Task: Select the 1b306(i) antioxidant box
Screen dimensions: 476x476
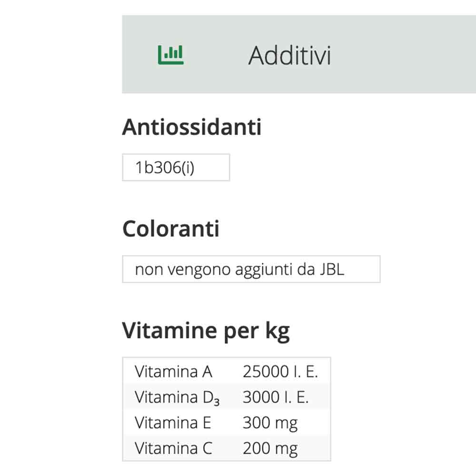Action: click(176, 168)
